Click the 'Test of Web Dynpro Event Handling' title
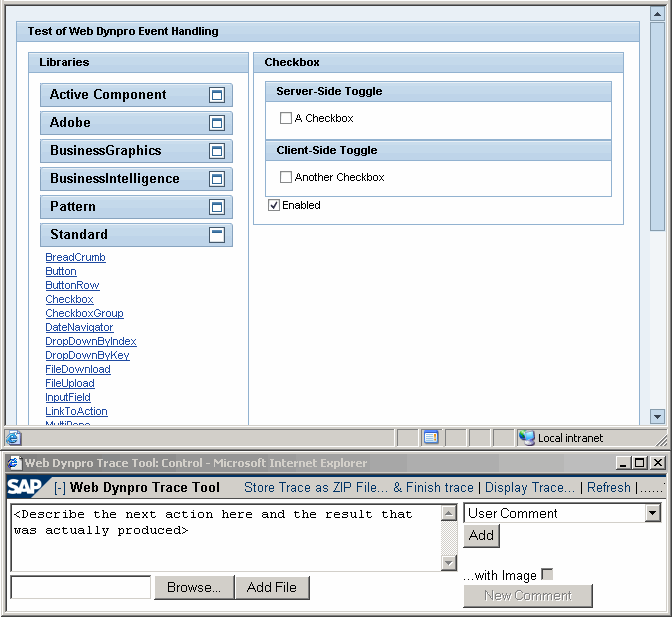The image size is (672, 617). (x=123, y=31)
